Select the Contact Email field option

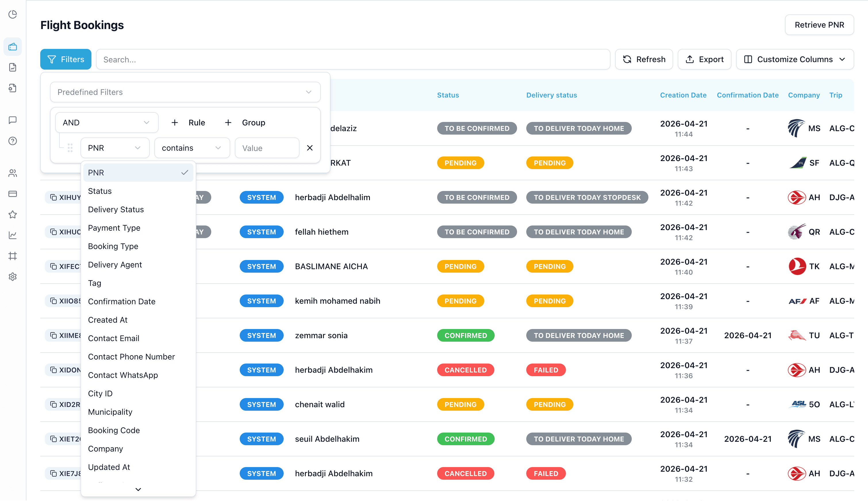(138, 338)
